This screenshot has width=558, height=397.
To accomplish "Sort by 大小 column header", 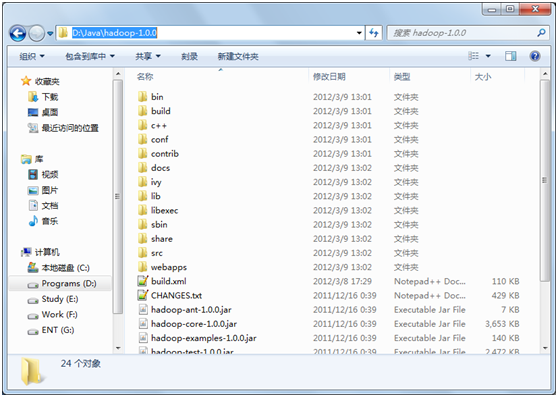I will (x=483, y=76).
